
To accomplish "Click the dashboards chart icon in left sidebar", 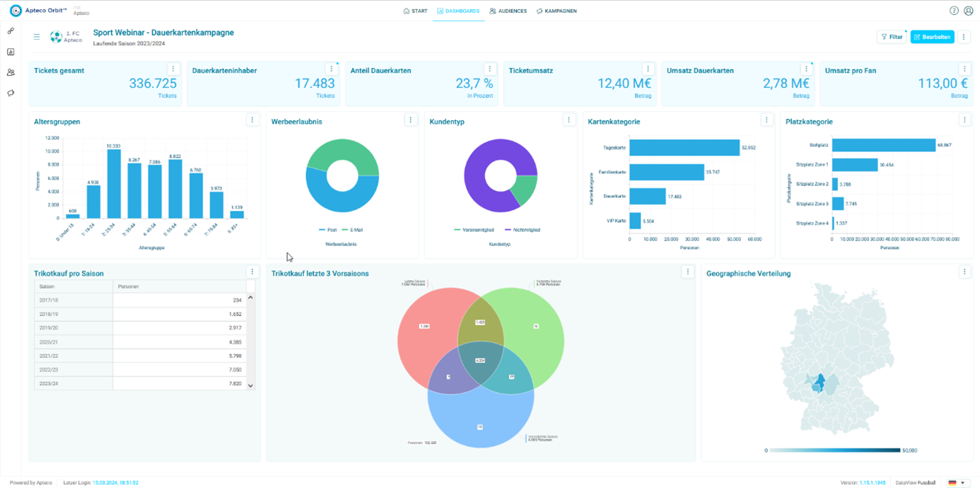I will coord(11,52).
